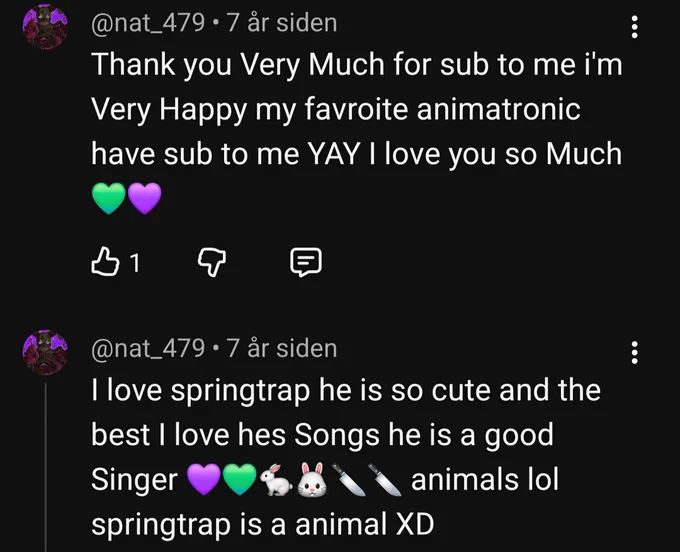The height and width of the screenshot is (552, 680).
Task: Click the purple heart right after "Singer"
Action: pyautogui.click(x=204, y=480)
